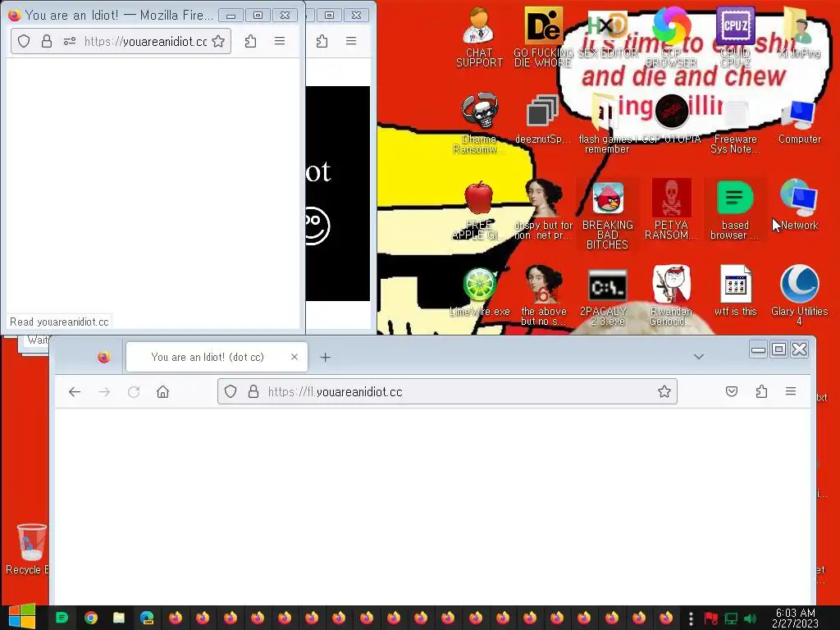
Task: Click the fl.youareanidiot.cc address bar
Action: click(x=447, y=391)
